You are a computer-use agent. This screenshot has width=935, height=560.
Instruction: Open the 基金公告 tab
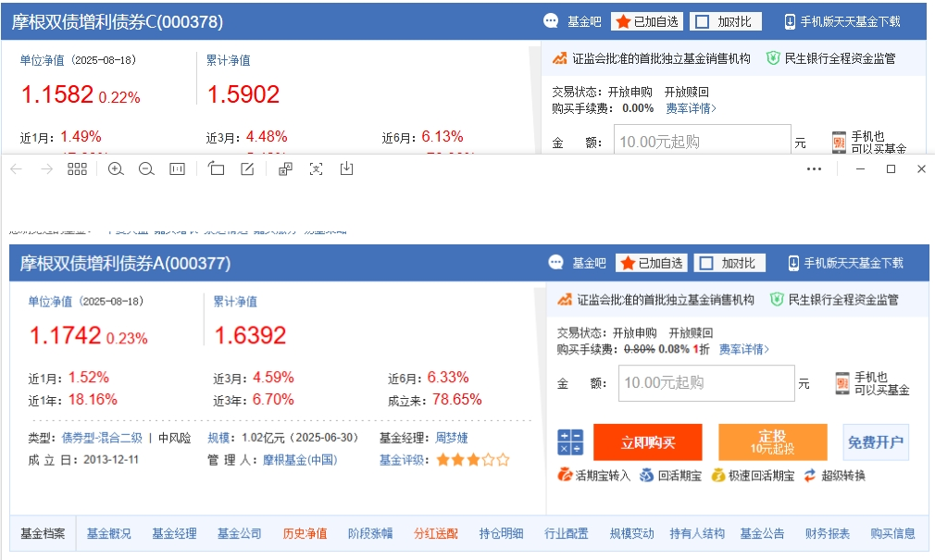[x=762, y=533]
